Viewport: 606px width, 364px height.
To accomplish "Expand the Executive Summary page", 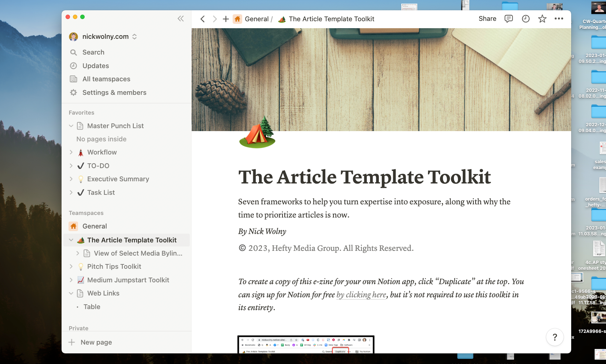I will [71, 179].
